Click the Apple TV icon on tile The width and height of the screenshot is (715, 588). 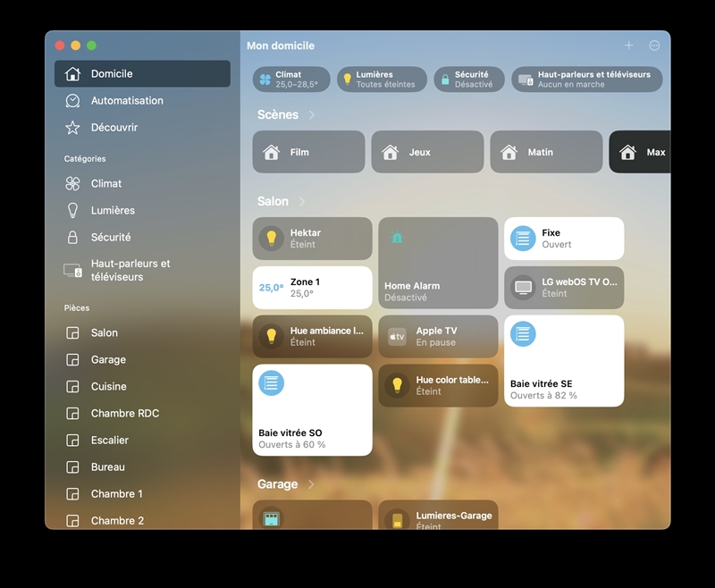tap(398, 337)
